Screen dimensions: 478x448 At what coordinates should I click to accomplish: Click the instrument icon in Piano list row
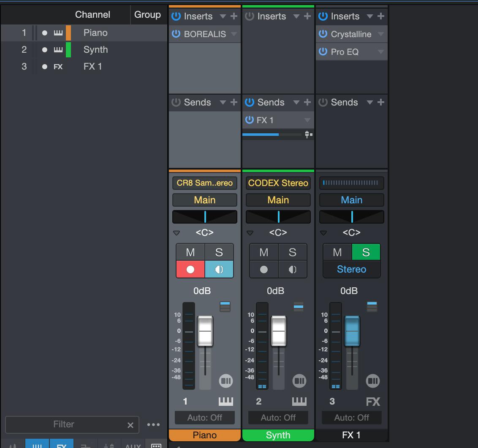tap(58, 33)
